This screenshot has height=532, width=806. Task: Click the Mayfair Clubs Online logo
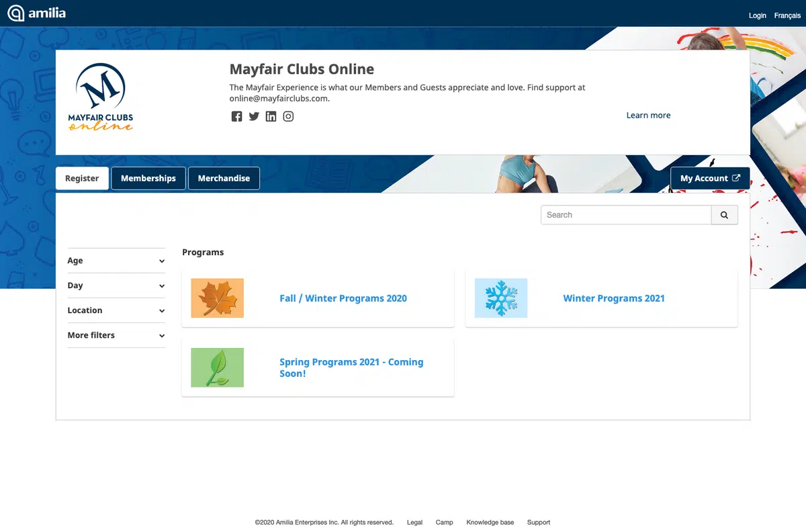point(101,97)
